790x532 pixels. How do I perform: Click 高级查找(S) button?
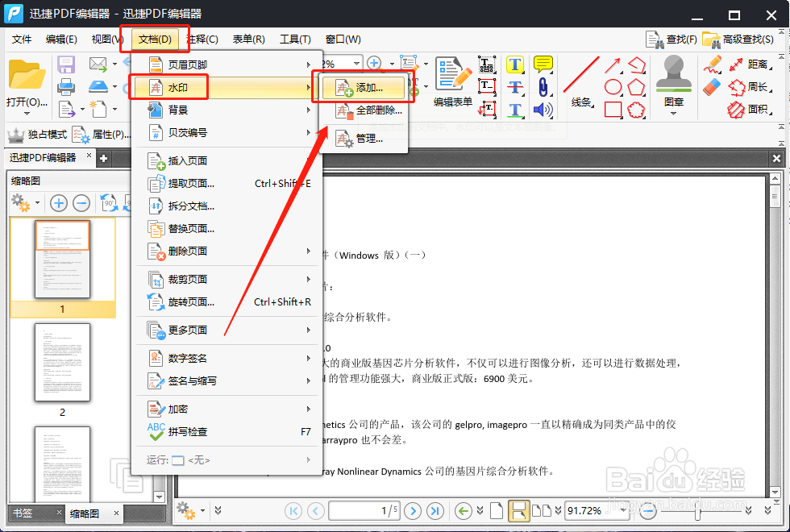[x=738, y=39]
